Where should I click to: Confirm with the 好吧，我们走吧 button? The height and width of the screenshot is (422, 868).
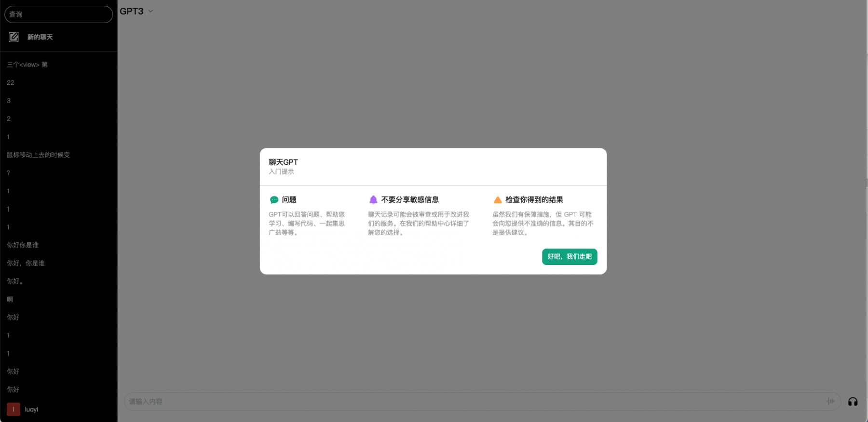[570, 257]
